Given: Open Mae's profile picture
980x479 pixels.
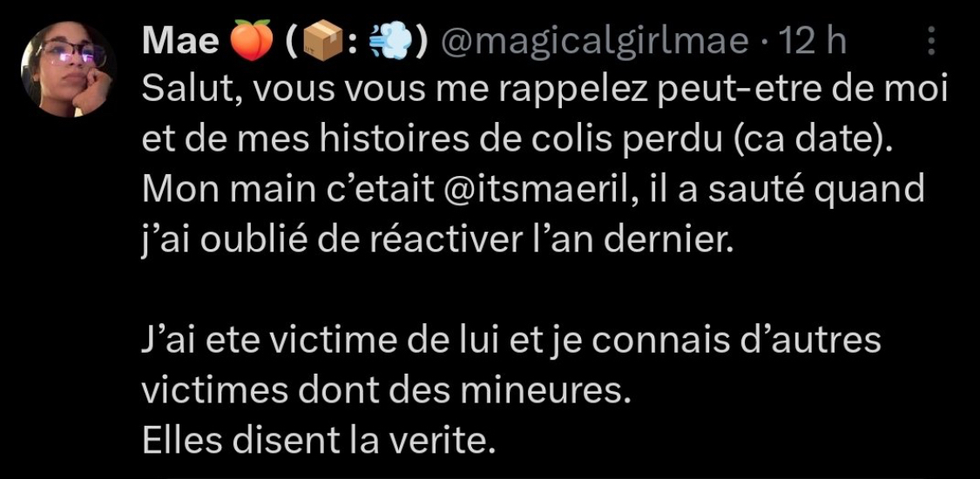Looking at the screenshot, I should (x=68, y=70).
